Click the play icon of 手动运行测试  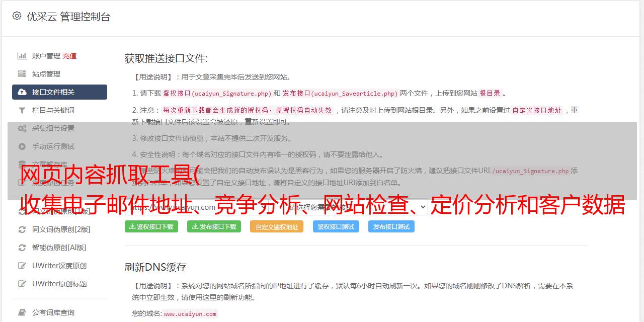(22, 146)
